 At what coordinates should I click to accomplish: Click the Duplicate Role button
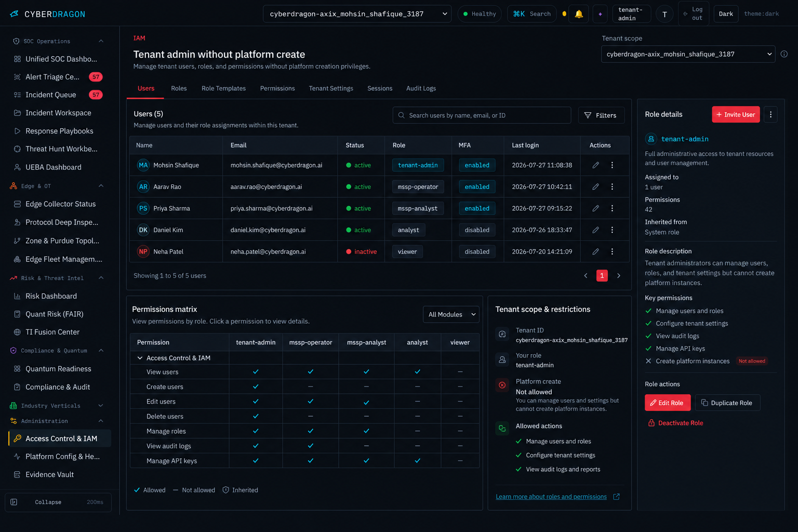coord(727,403)
